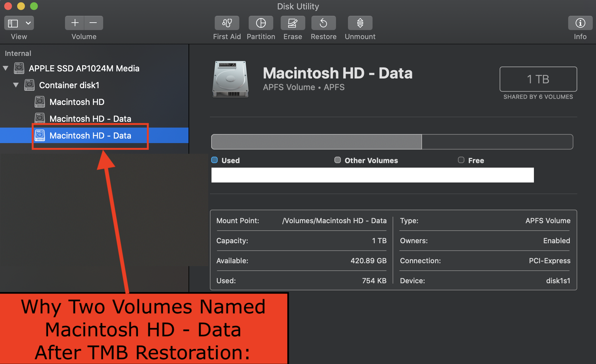
Task: Unmount the selected volume
Action: [x=360, y=23]
